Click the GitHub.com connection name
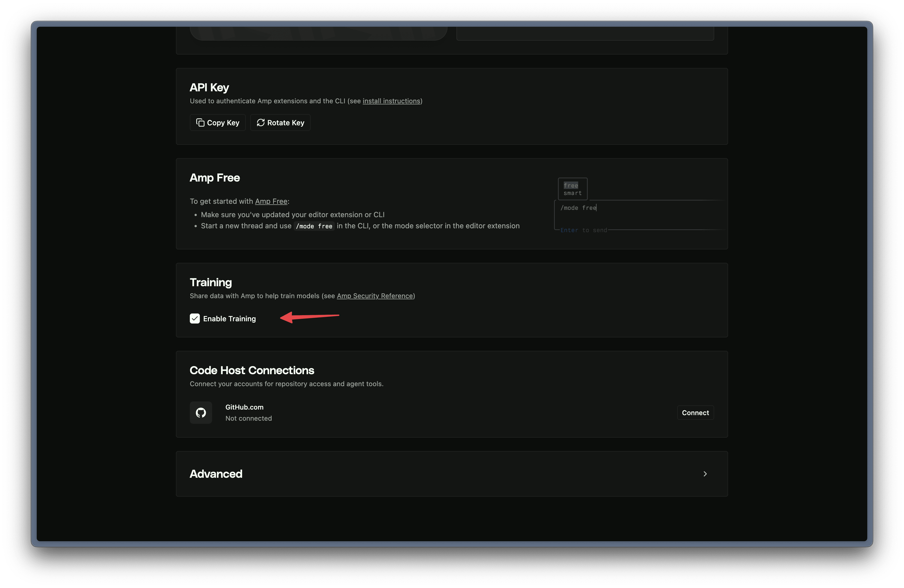Image resolution: width=904 pixels, height=588 pixels. click(x=244, y=407)
